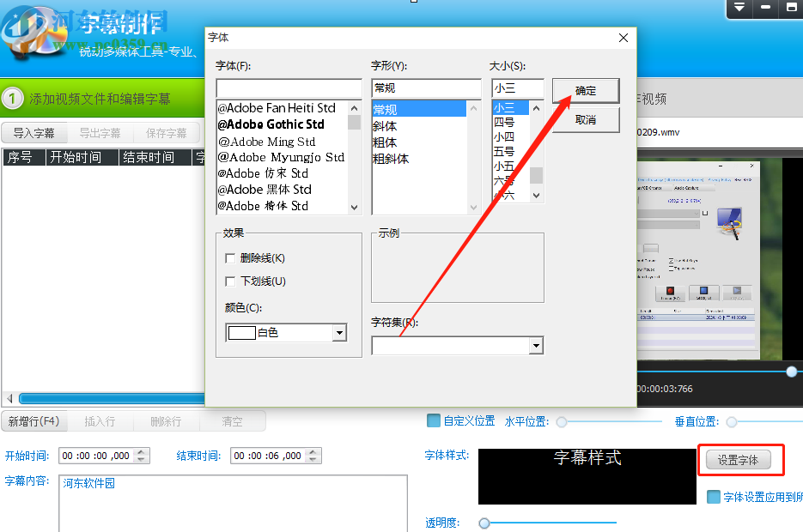Click the 插入行 button
803x532 pixels.
[100, 421]
